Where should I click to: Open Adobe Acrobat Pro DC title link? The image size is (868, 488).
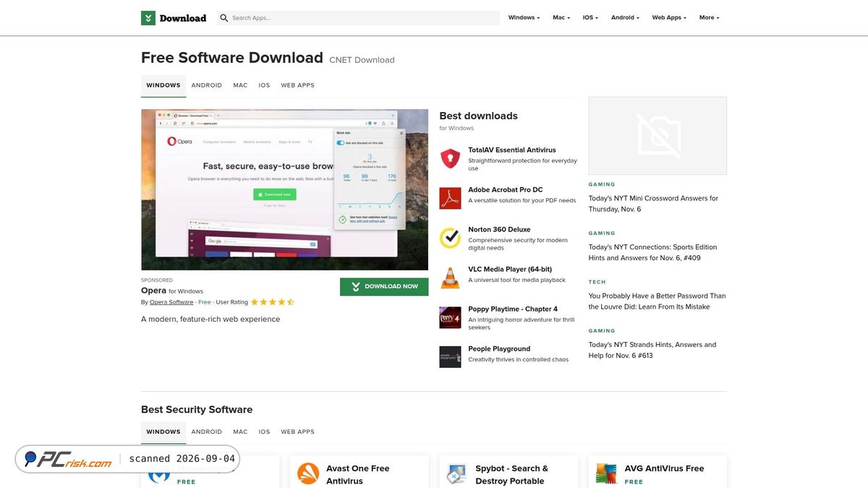click(506, 190)
